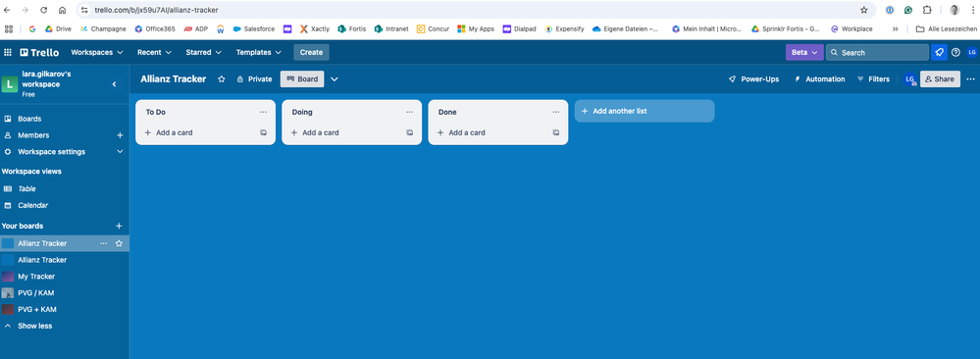Select the Board view button

point(302,79)
